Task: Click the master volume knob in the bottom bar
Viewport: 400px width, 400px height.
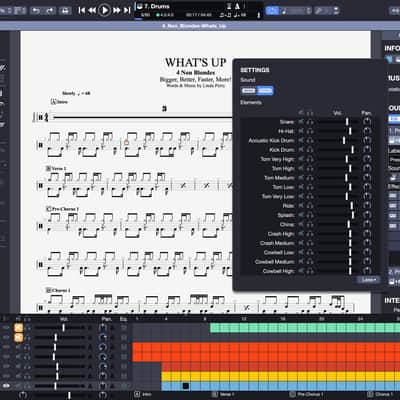Action: [23, 395]
